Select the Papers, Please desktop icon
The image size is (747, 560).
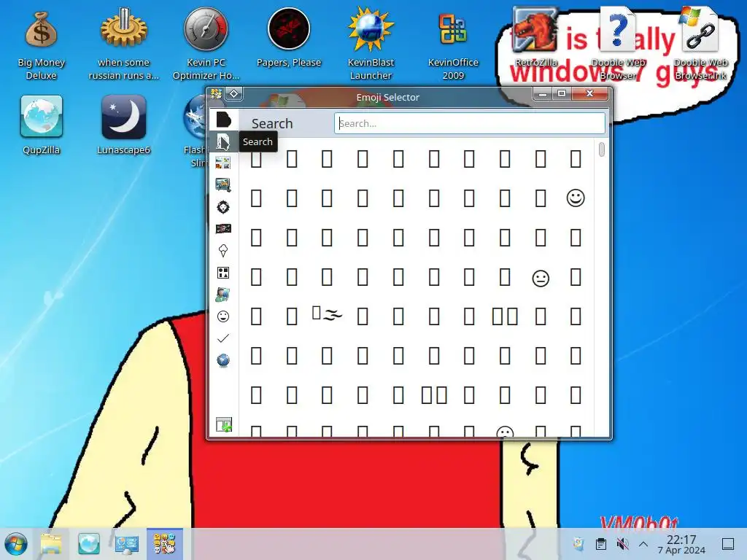(289, 38)
